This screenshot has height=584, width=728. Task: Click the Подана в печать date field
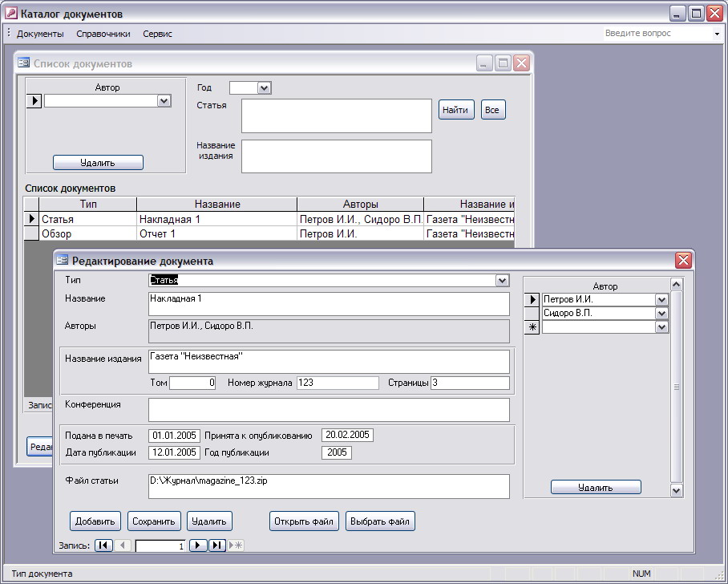[x=175, y=436]
